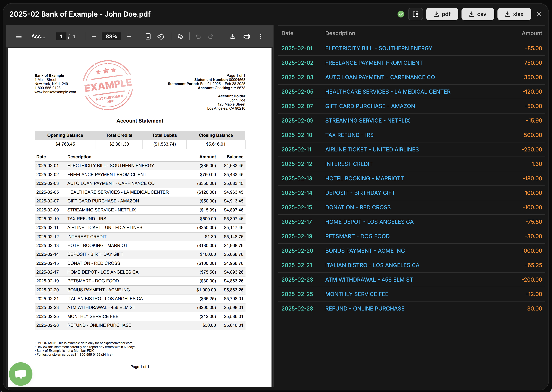Export transactions as xlsx
Viewport: 552px width, 392px height.
(x=514, y=14)
